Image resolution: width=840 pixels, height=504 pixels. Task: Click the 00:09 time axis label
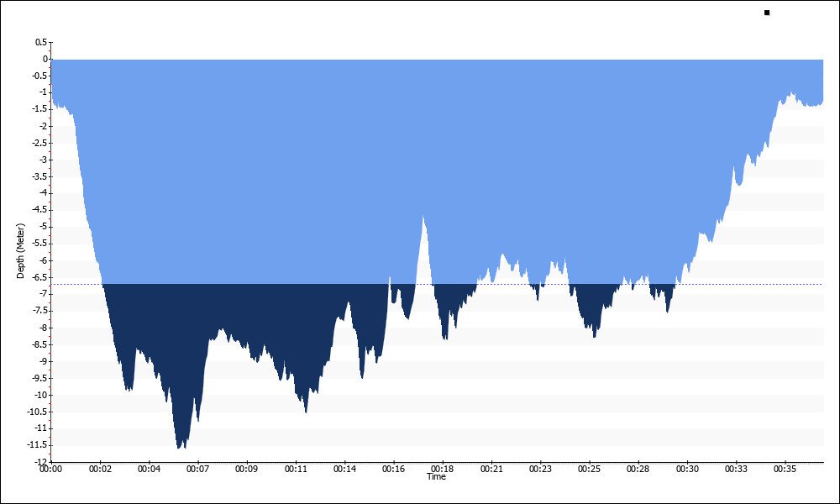[x=246, y=470]
